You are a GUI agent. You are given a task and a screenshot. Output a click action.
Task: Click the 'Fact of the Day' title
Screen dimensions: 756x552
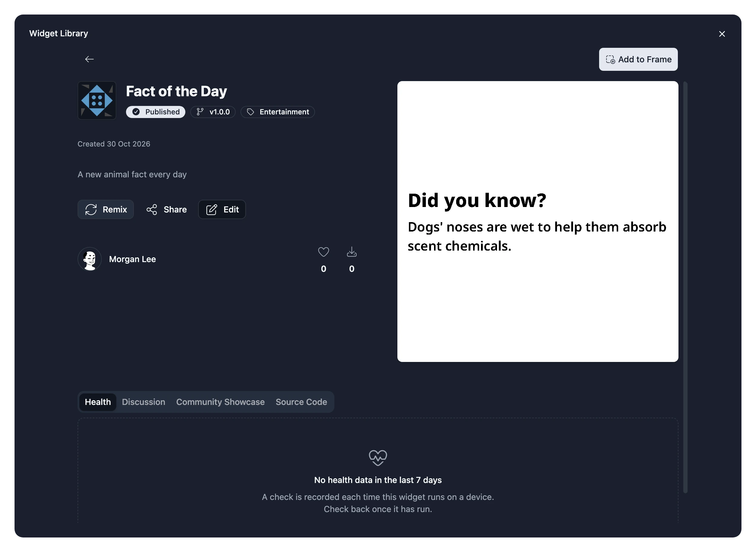pos(177,91)
